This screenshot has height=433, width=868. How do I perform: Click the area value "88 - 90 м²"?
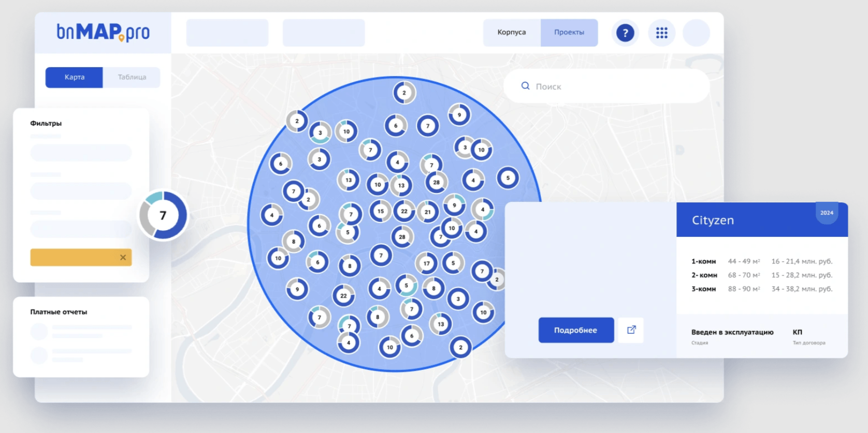744,289
